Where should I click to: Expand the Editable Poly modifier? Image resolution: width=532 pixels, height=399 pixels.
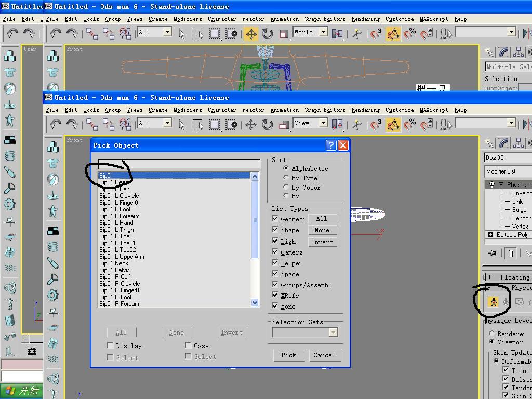coord(490,234)
